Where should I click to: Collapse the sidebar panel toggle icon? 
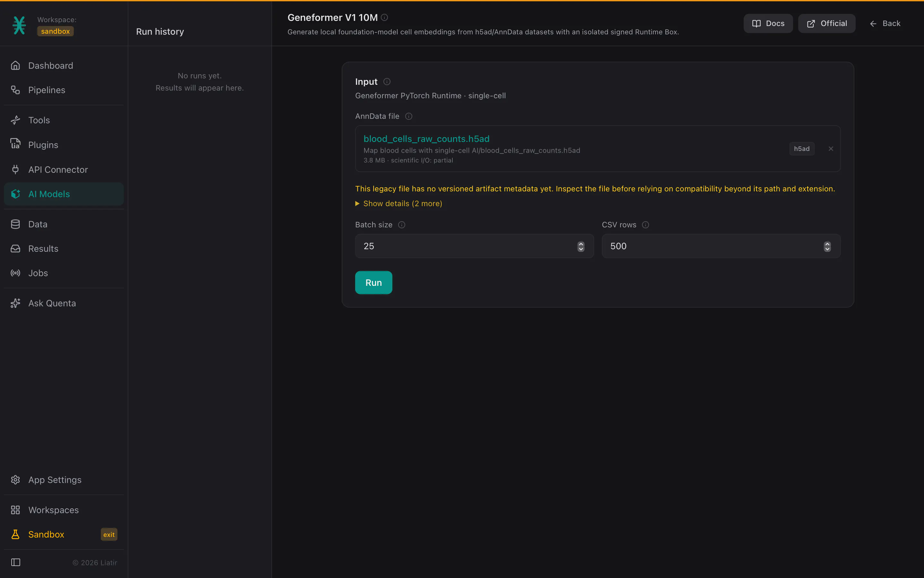(16, 562)
